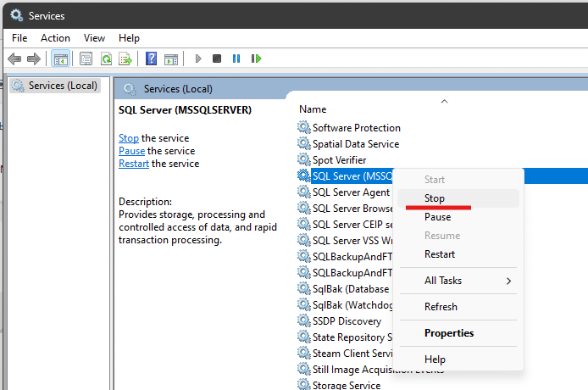Choose Stop from the context menu

(435, 198)
